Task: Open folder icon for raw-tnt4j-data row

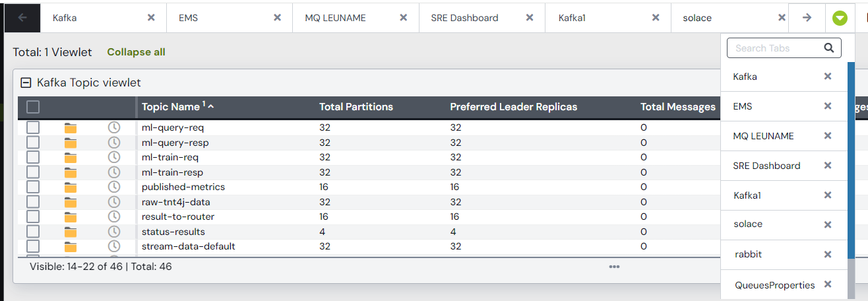Action: click(71, 202)
